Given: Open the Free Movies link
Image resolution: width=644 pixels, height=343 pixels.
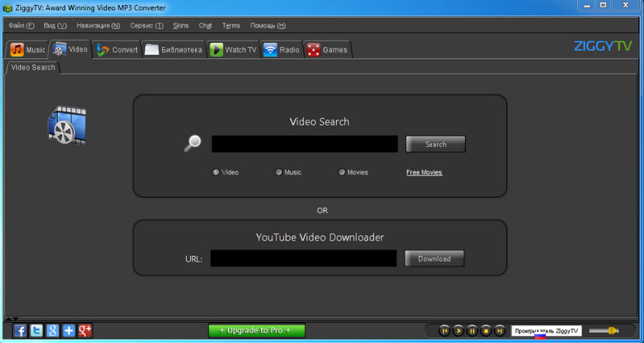Looking at the screenshot, I should (x=424, y=172).
